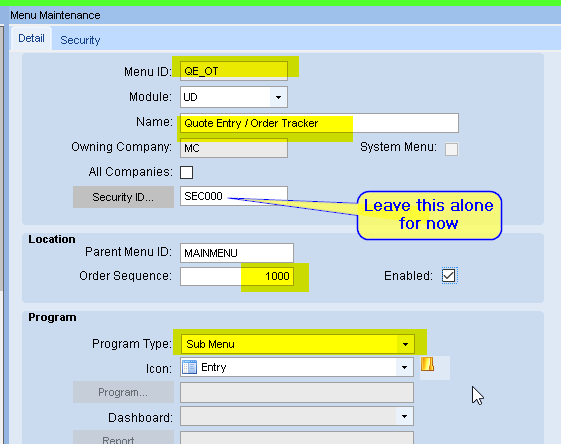Expand the Icon dropdown showing Entry
Image resolution: width=561 pixels, height=444 pixels.
[404, 367]
